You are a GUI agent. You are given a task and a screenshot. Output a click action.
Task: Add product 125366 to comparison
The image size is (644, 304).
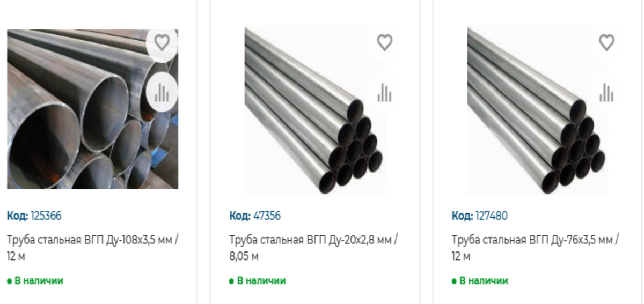coord(162,92)
